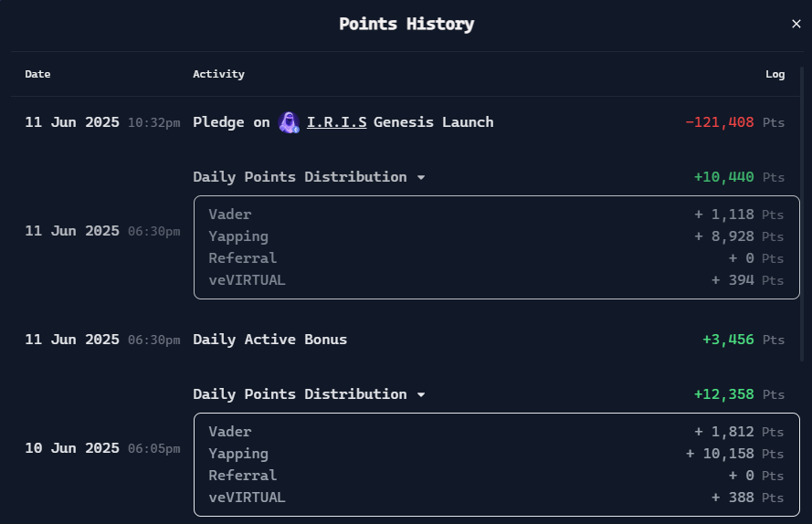Click the Log column header
This screenshot has height=524, width=812.
pos(775,74)
